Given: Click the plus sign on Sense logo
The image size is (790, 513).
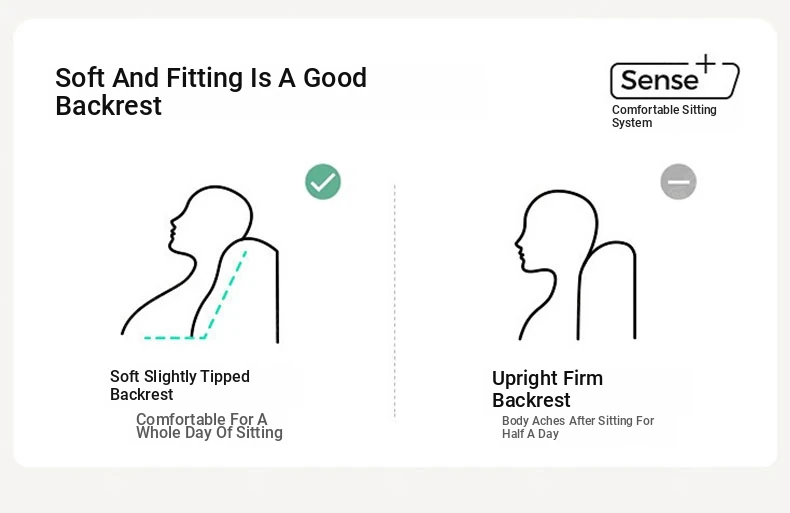Looking at the screenshot, I should click(706, 64).
